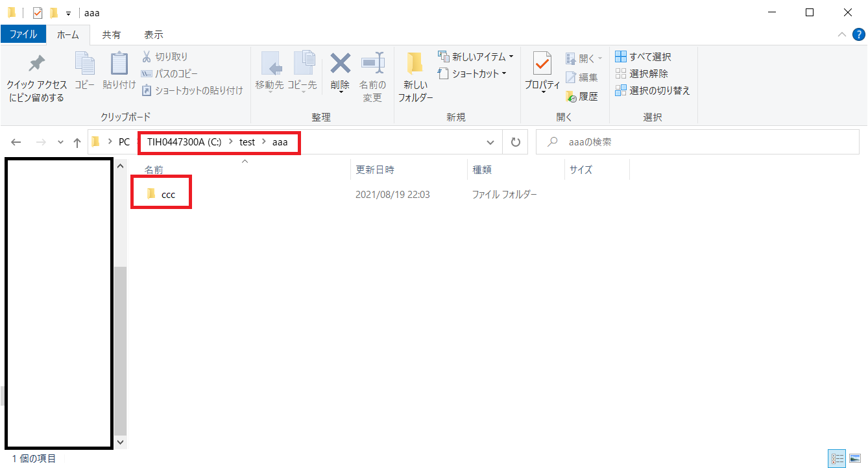Open address bar history dropdown
This screenshot has width=868, height=468.
tap(490, 142)
